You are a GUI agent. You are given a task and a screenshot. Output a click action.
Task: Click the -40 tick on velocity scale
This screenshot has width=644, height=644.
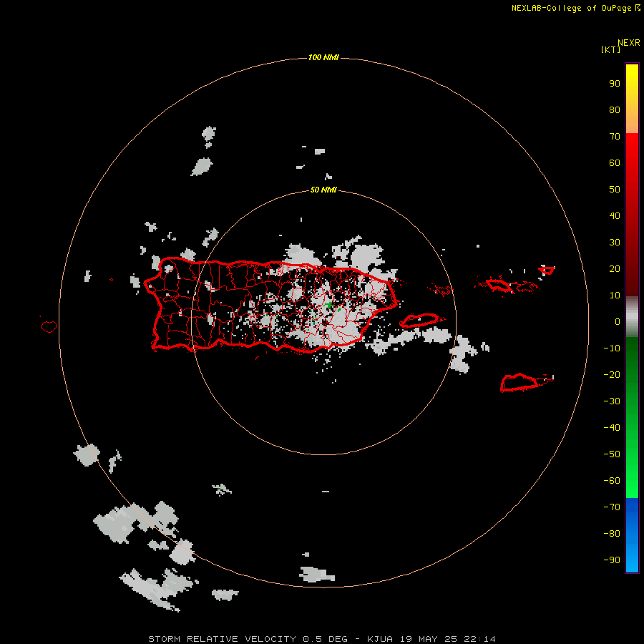pyautogui.click(x=612, y=428)
